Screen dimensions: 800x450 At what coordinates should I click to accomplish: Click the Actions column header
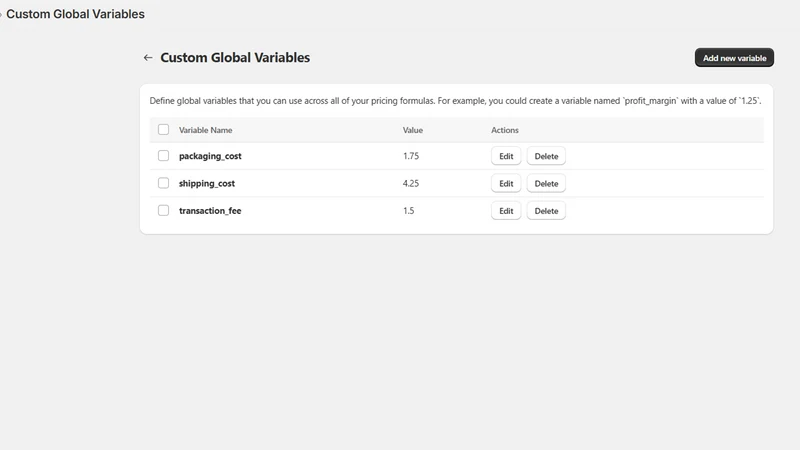[x=505, y=130]
